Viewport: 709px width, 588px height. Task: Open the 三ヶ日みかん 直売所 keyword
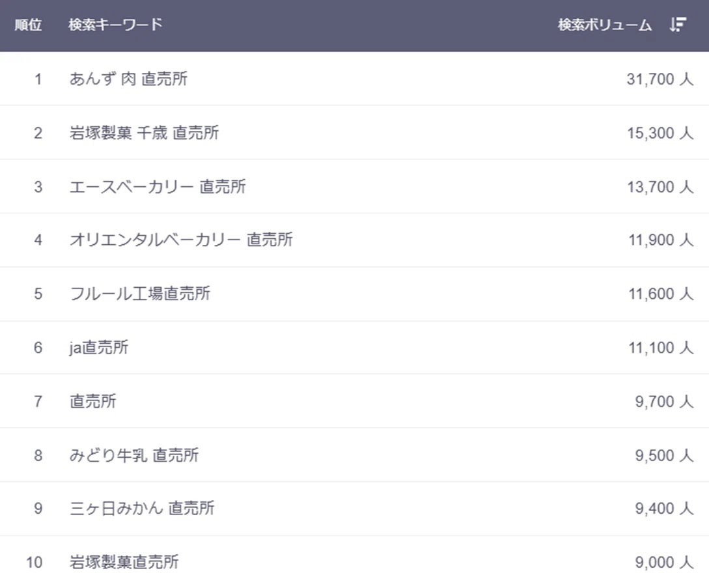(142, 508)
